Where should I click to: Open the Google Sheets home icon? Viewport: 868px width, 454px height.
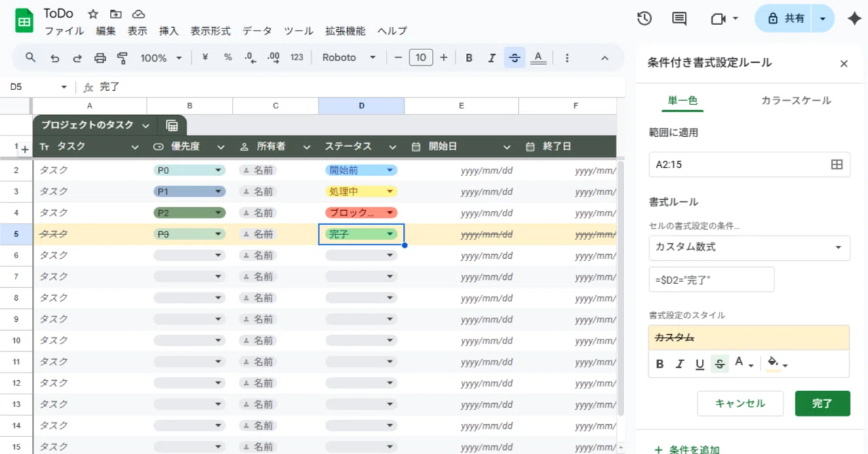(24, 20)
